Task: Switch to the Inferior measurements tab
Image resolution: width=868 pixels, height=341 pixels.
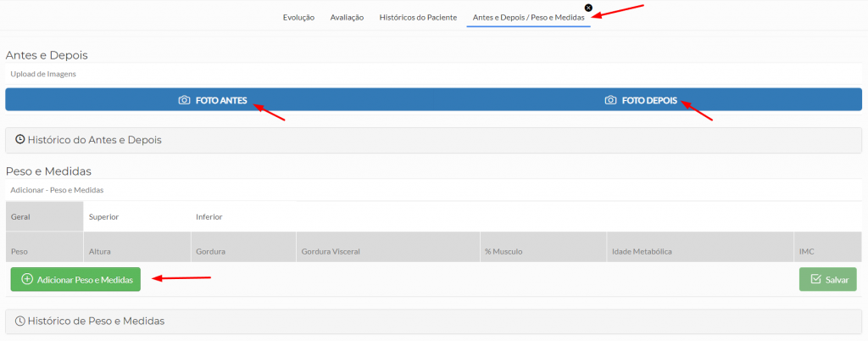Action: pyautogui.click(x=209, y=217)
